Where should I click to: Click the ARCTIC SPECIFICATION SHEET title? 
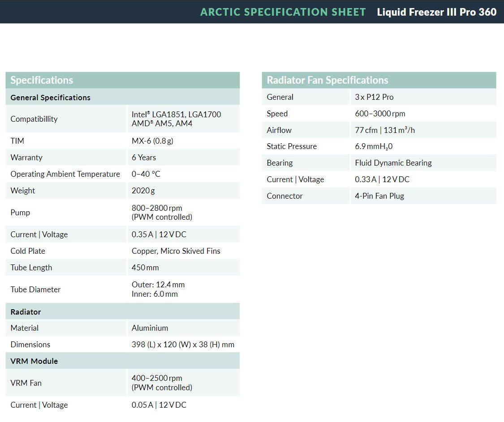click(283, 12)
